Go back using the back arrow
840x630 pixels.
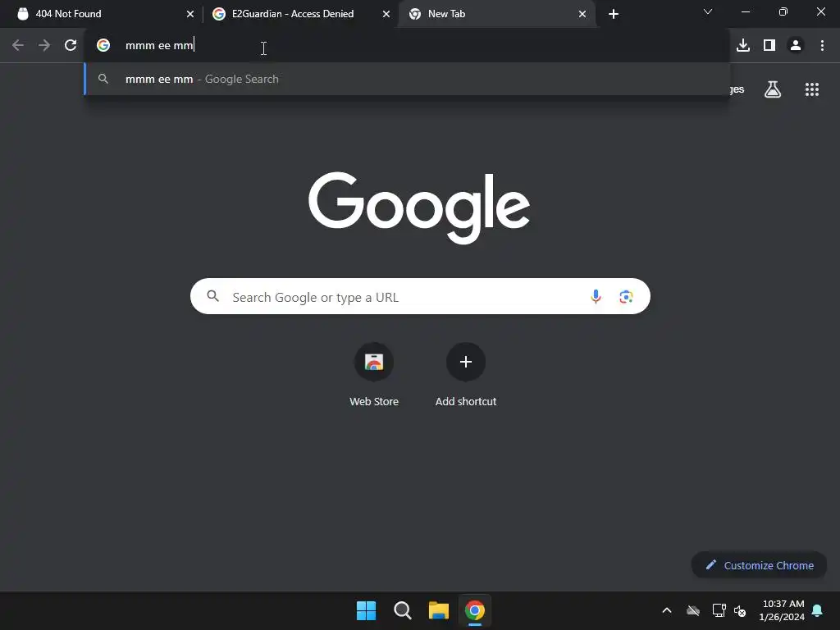click(x=18, y=46)
